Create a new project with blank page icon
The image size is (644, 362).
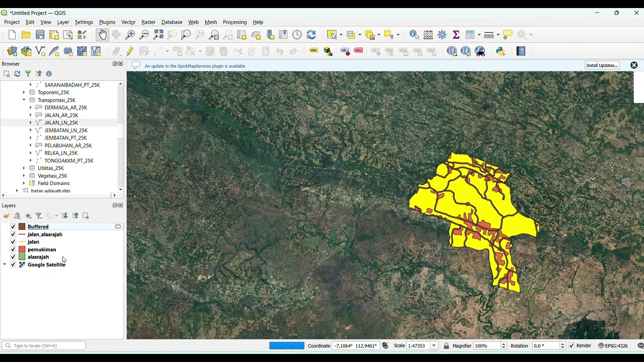[12, 35]
